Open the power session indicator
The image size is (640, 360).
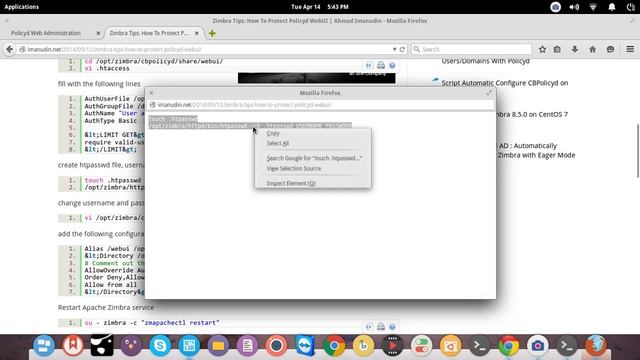(631, 7)
